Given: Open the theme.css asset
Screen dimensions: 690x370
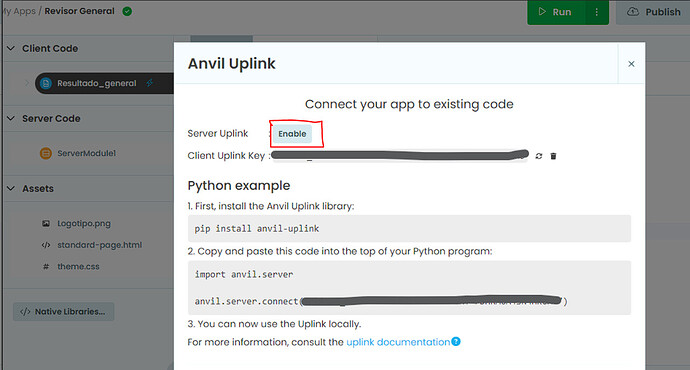Looking at the screenshot, I should pos(78,267).
